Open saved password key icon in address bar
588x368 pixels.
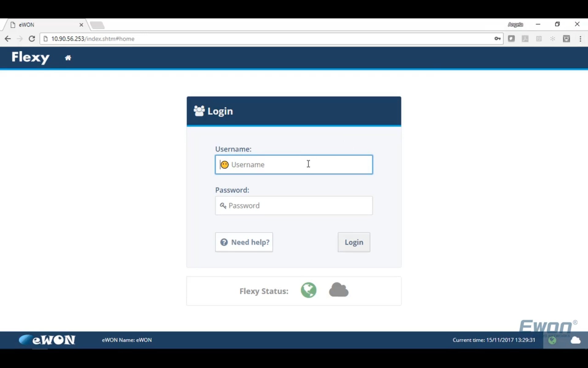(497, 39)
